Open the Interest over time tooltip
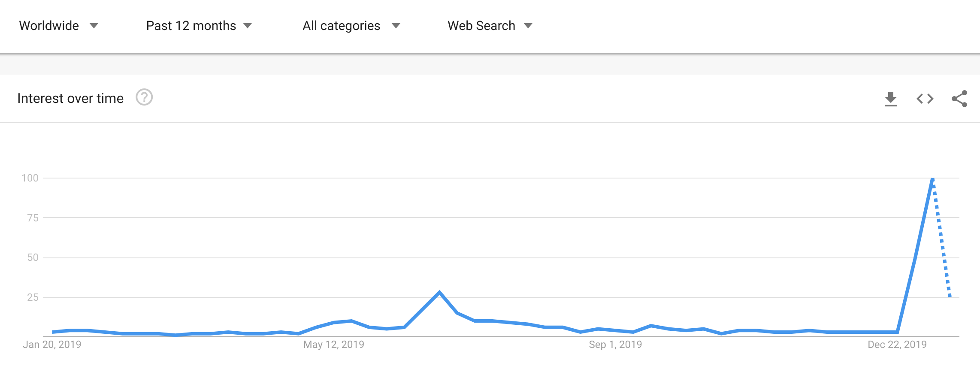 tap(144, 98)
